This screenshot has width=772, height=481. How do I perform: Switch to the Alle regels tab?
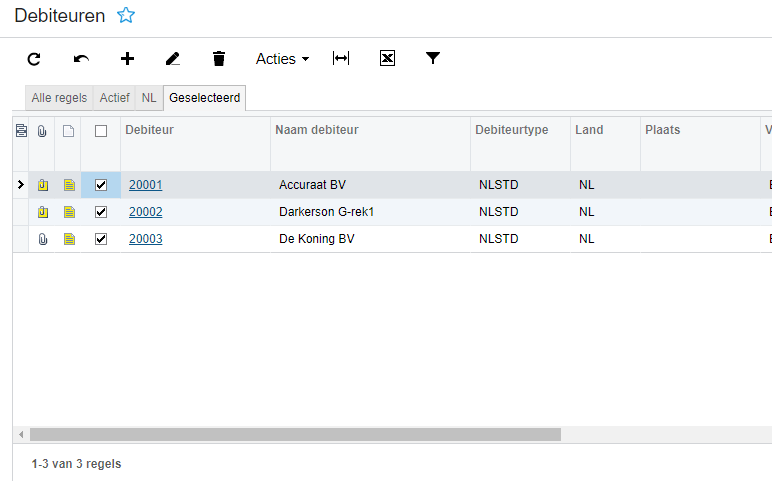click(x=59, y=98)
